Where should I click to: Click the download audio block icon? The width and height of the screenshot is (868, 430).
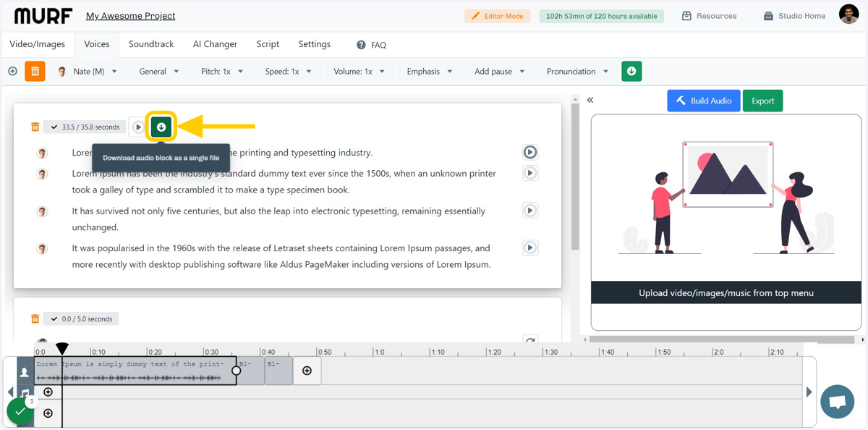point(161,127)
